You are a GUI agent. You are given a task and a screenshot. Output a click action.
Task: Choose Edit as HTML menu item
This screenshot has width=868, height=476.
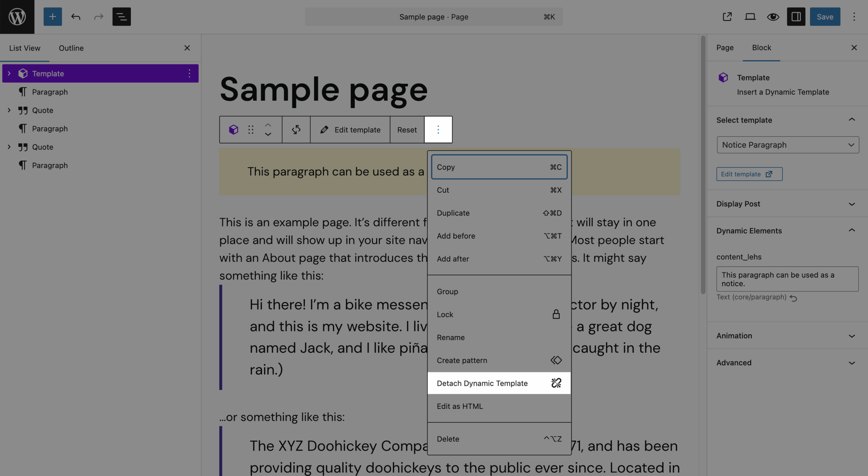point(499,406)
